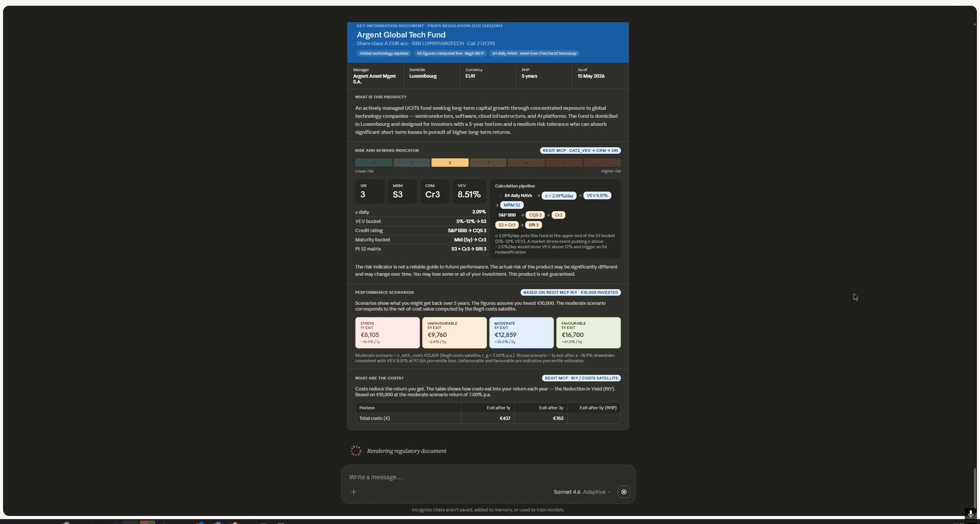Click the RHP '5 years' cell
The height and width of the screenshot is (524, 980).
[544, 76]
